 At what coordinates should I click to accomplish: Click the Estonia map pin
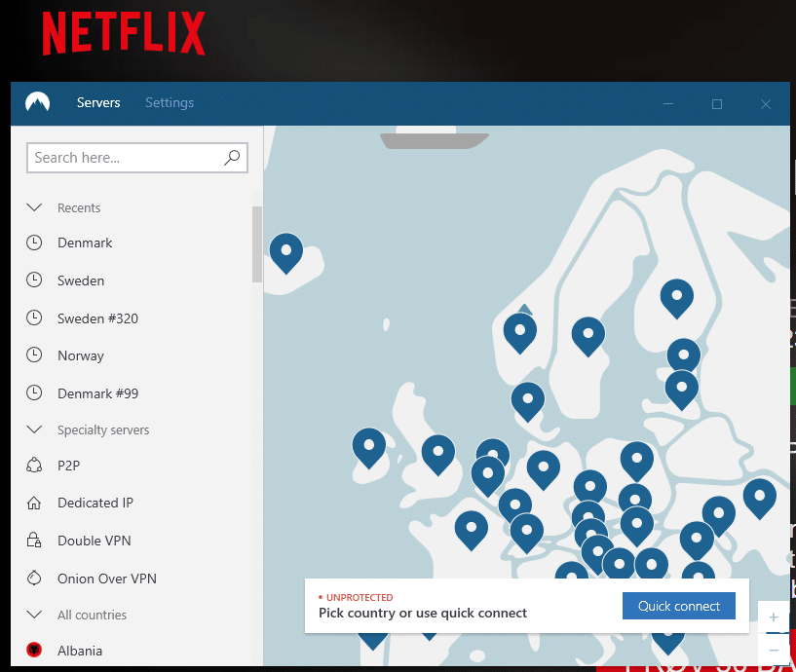(x=683, y=353)
